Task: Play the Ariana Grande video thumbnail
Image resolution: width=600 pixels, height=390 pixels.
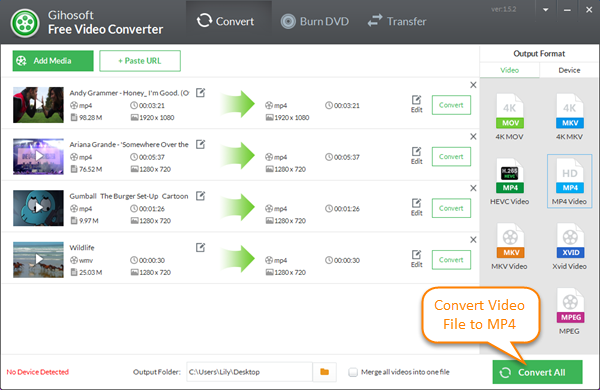Action: point(38,156)
